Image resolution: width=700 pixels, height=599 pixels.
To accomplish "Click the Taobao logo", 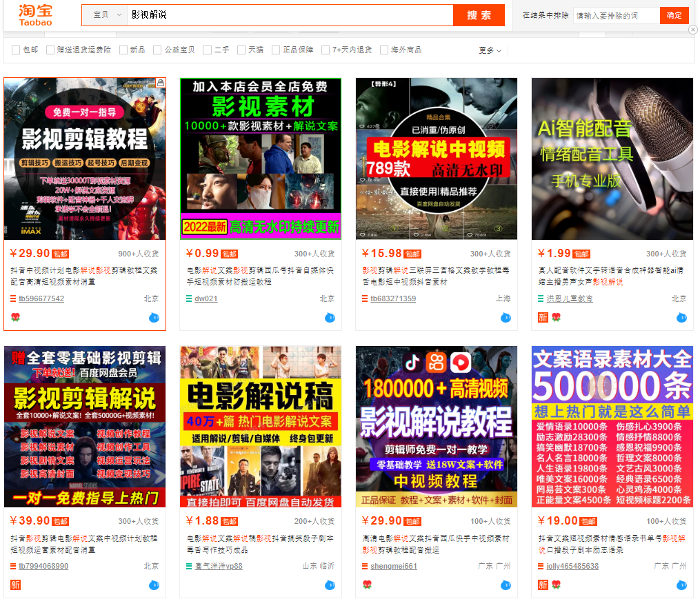I will point(35,15).
